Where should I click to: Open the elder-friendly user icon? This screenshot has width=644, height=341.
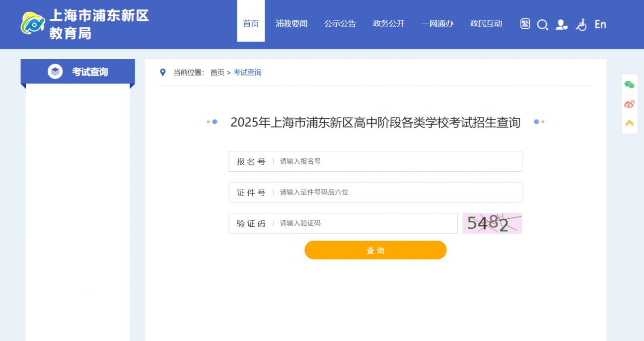click(562, 24)
